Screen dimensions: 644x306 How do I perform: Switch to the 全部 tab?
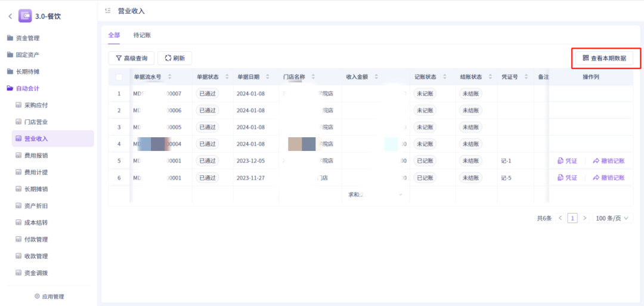pyautogui.click(x=114, y=35)
